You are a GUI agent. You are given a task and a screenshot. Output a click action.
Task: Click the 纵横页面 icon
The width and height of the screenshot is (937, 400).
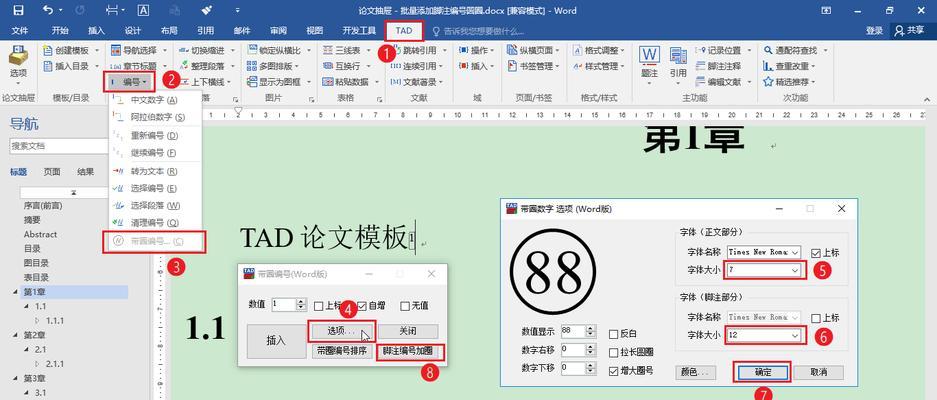(512, 51)
